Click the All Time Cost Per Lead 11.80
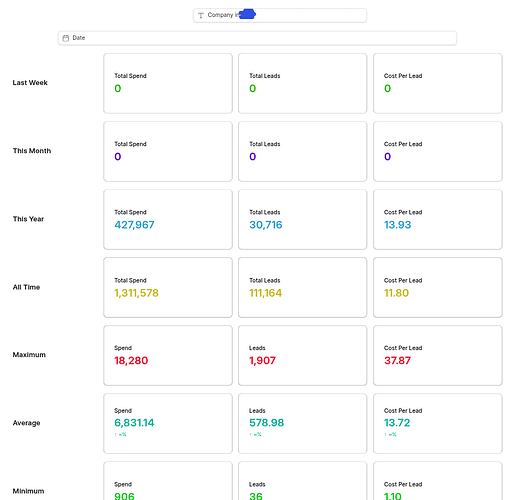 pos(396,293)
